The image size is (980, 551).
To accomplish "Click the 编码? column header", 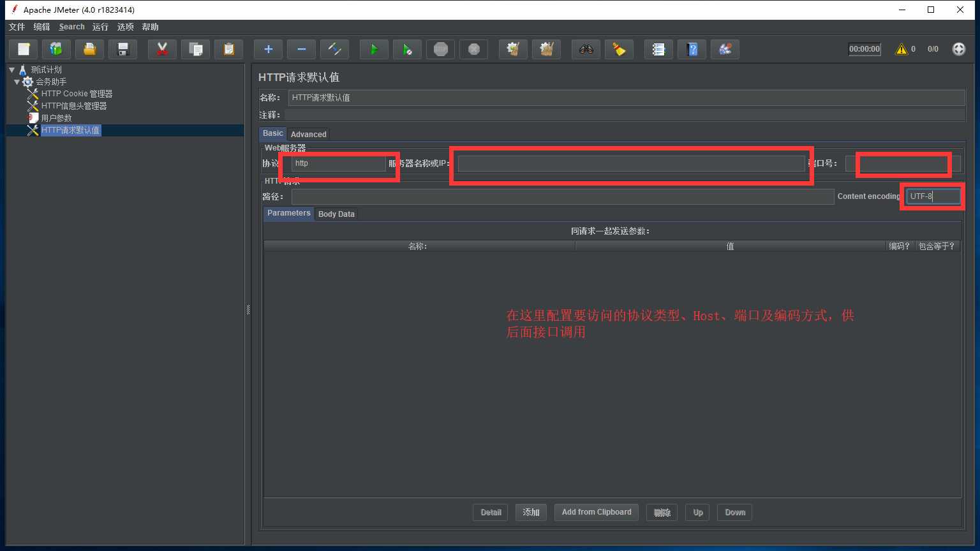I will pos(900,246).
